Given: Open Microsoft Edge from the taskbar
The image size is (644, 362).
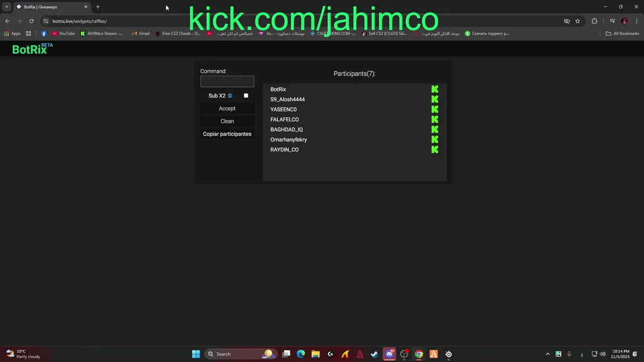Looking at the screenshot, I should pos(301,354).
